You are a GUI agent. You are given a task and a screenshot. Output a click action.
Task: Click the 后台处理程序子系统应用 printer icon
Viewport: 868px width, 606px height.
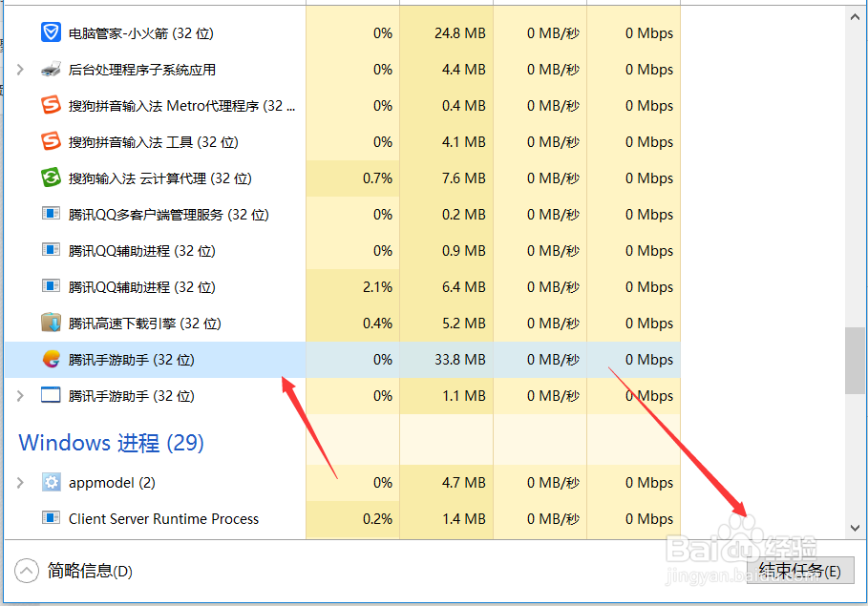(x=51, y=69)
